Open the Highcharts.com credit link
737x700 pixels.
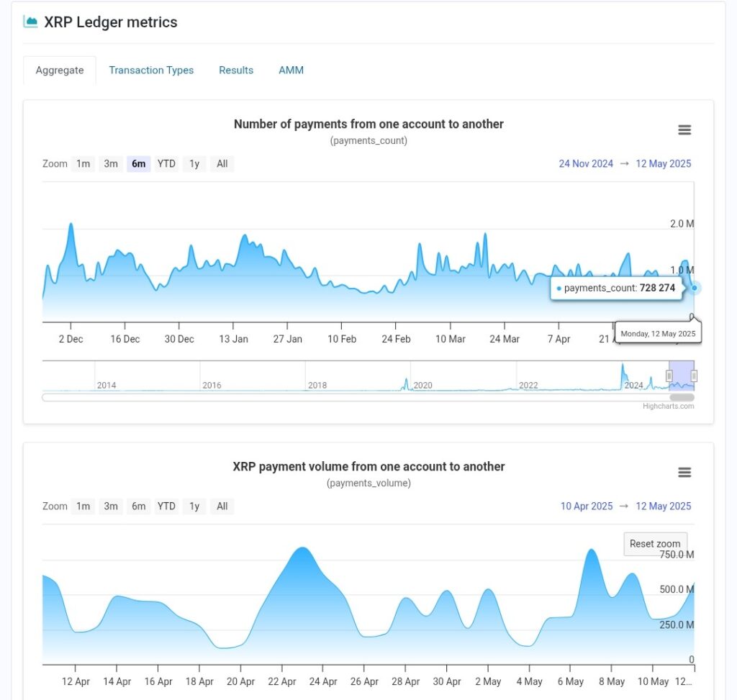[669, 406]
